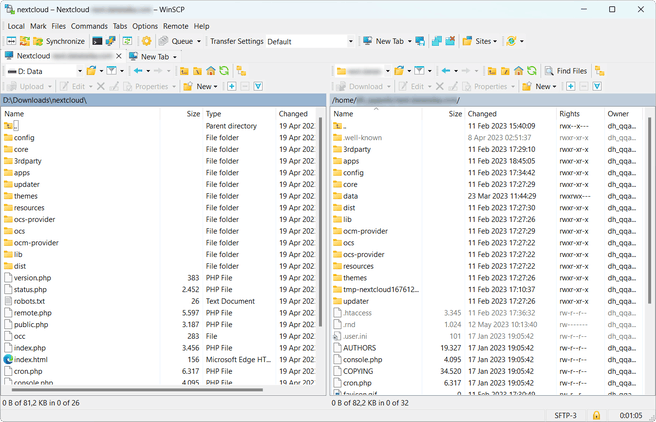This screenshot has height=422, width=656.
Task: Click the Close Session icon with red X
Action: coord(450,41)
